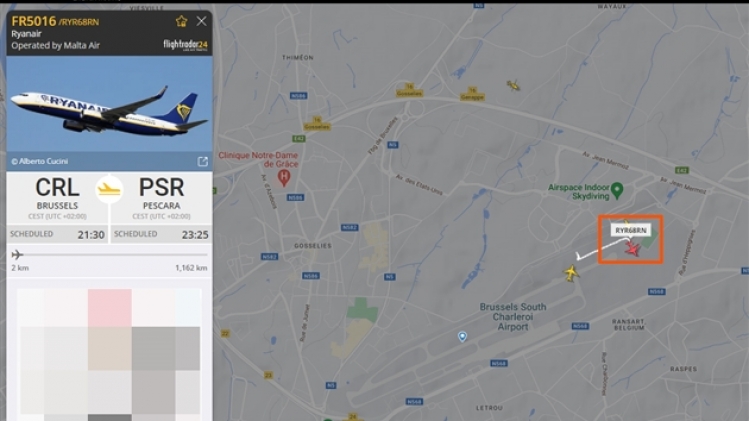Image resolution: width=749 pixels, height=421 pixels.
Task: Click the Flightradar24 logo
Action: click(185, 45)
